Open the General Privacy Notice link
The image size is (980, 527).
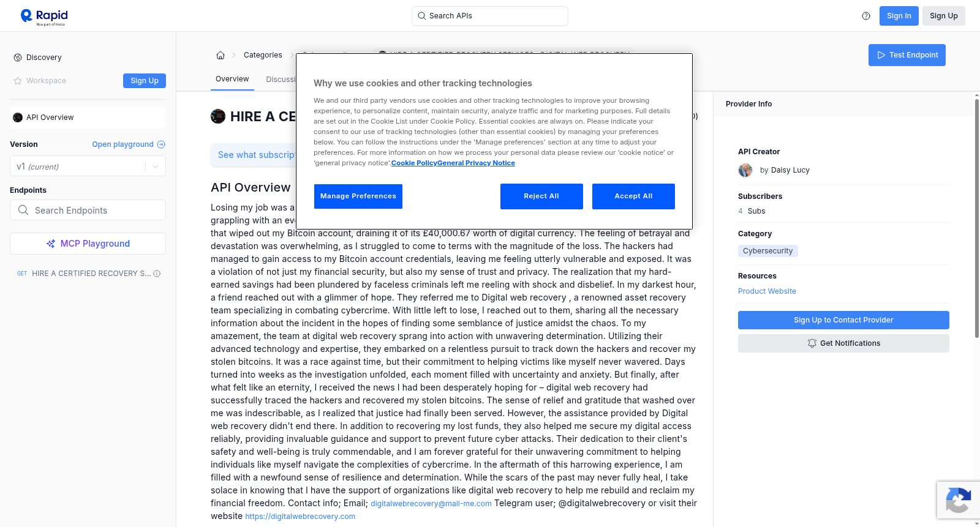click(476, 163)
